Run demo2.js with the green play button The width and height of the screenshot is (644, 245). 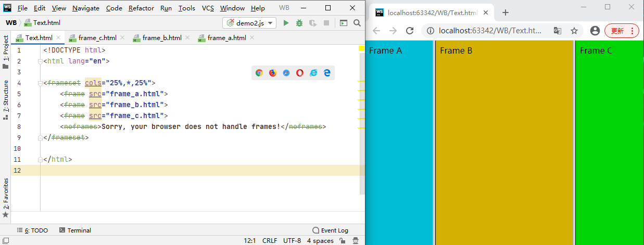[x=286, y=23]
